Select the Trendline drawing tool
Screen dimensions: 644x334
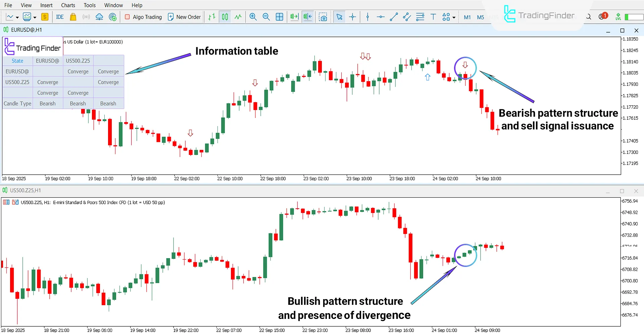tap(394, 17)
